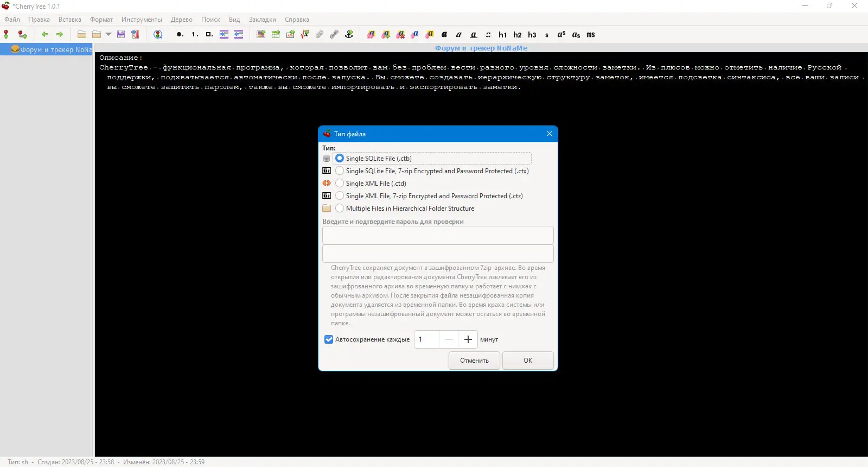This screenshot has width=868, height=467.
Task: Open the Файл menu
Action: [12, 20]
